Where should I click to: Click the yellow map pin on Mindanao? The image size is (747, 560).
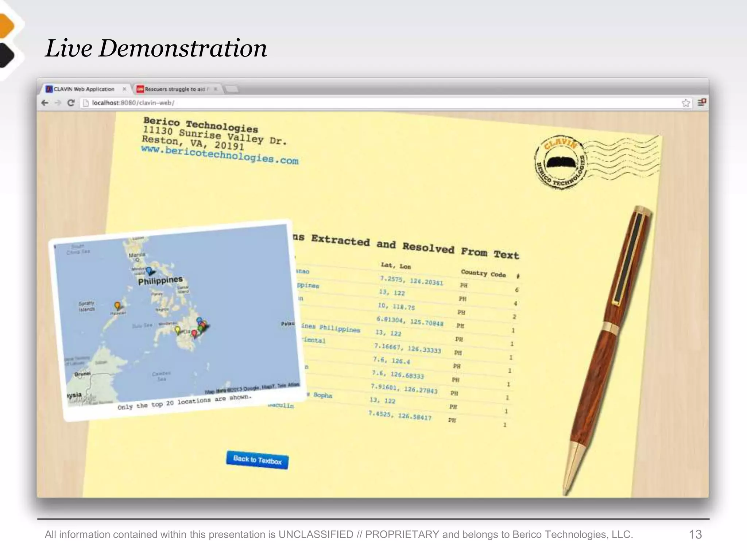point(178,331)
